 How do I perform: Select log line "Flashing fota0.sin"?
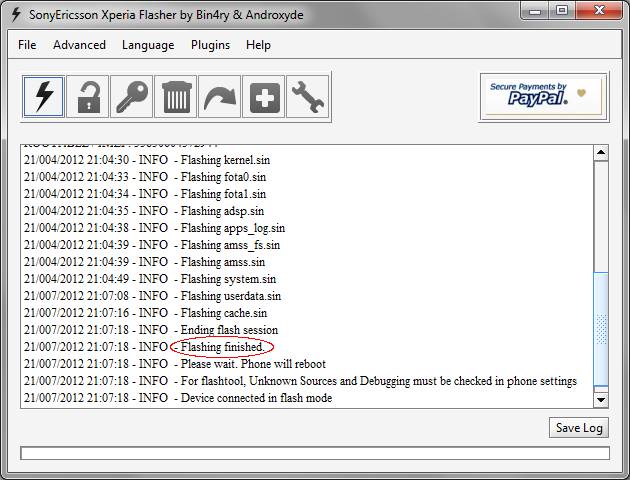point(145,177)
